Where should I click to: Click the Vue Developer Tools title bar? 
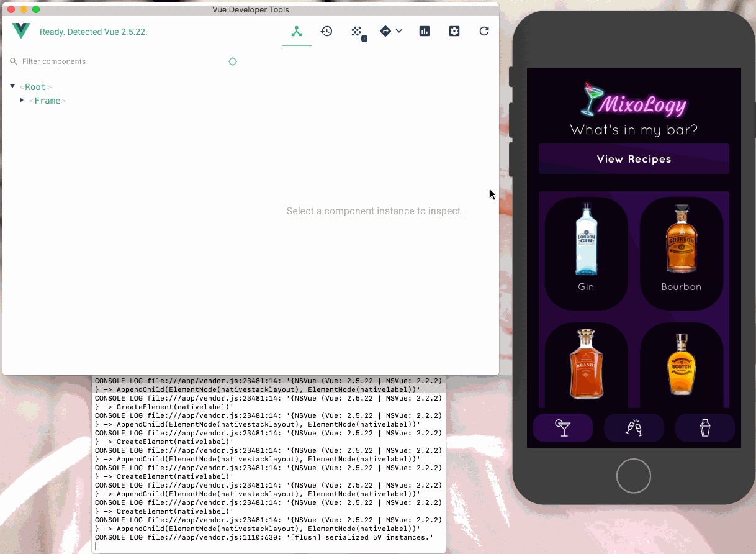[x=251, y=9]
